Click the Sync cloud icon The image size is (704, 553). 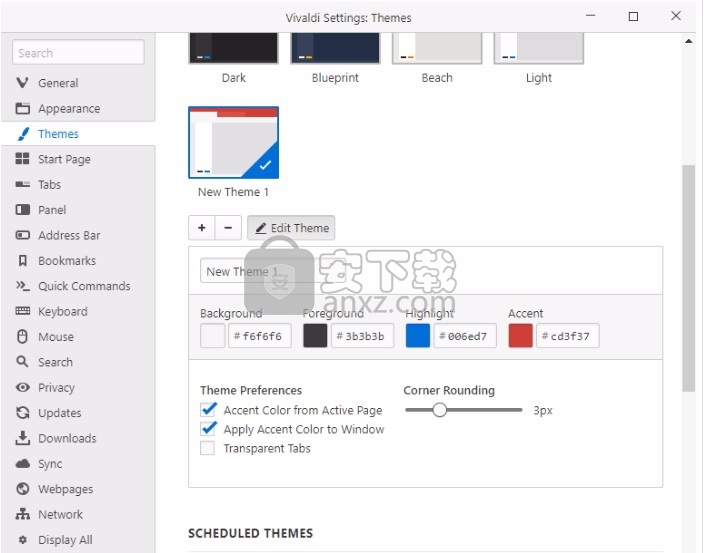click(22, 464)
